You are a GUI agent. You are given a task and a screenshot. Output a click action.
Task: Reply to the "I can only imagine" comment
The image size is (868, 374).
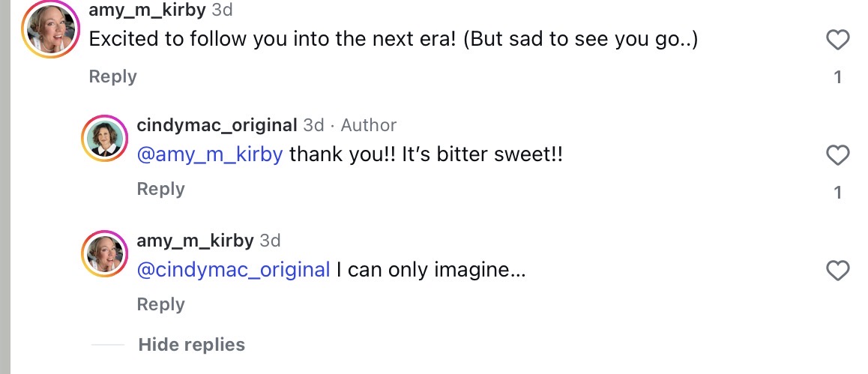(x=160, y=304)
